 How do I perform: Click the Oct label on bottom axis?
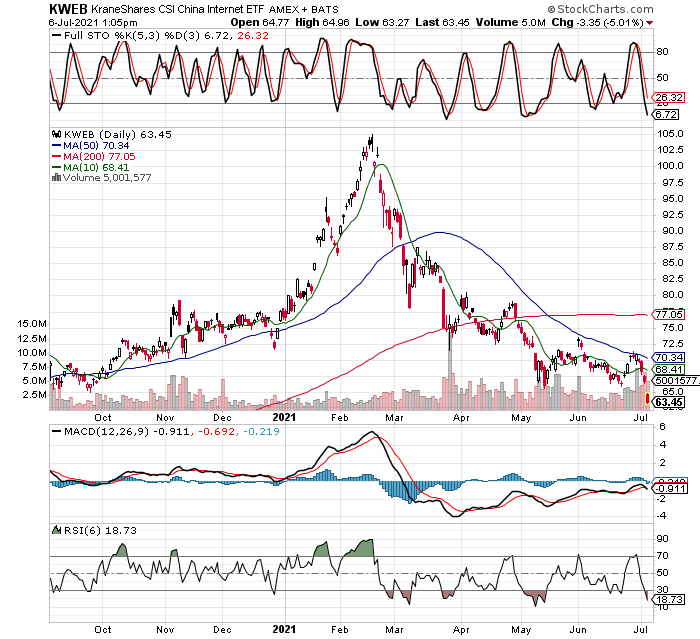pos(103,630)
